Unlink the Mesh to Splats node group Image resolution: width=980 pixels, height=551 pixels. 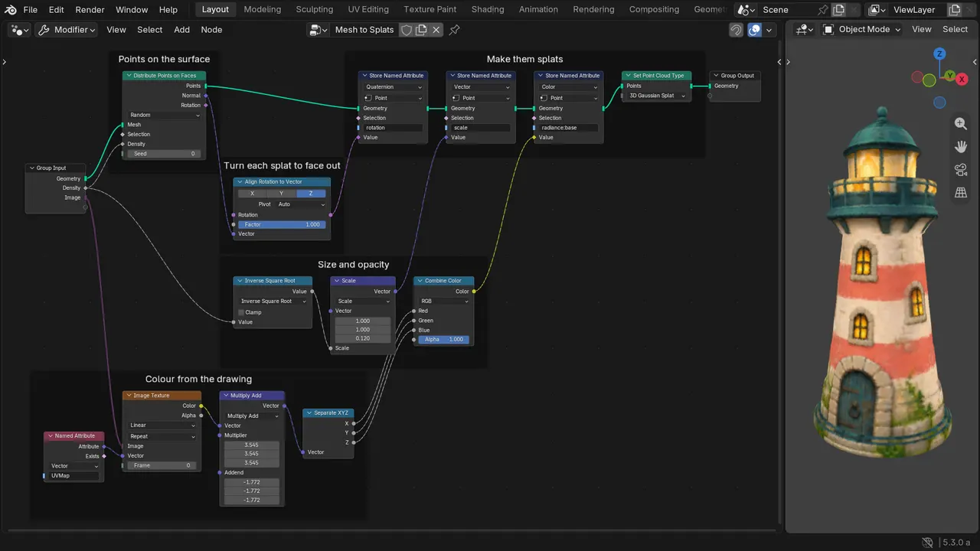(x=436, y=29)
